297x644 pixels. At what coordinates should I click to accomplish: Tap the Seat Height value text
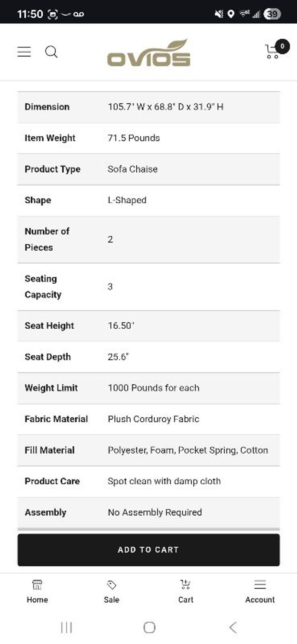pos(121,325)
